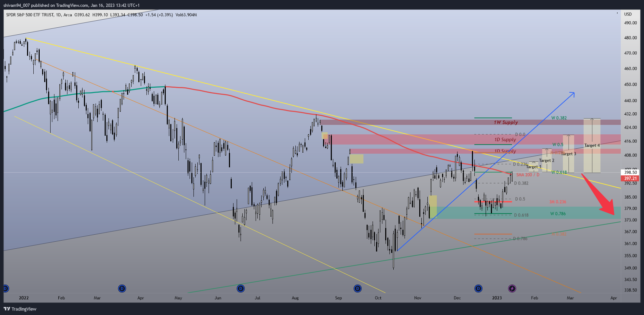Select the Target 4 label

(x=592, y=146)
